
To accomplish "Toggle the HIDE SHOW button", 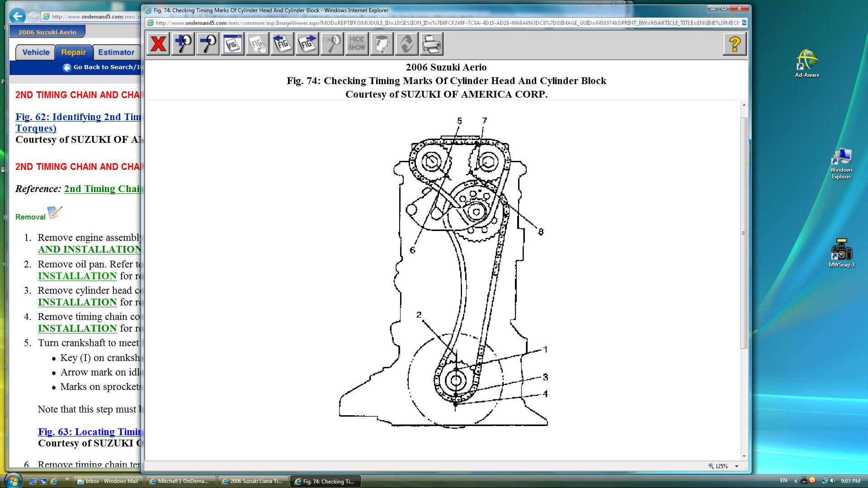I will pos(357,44).
